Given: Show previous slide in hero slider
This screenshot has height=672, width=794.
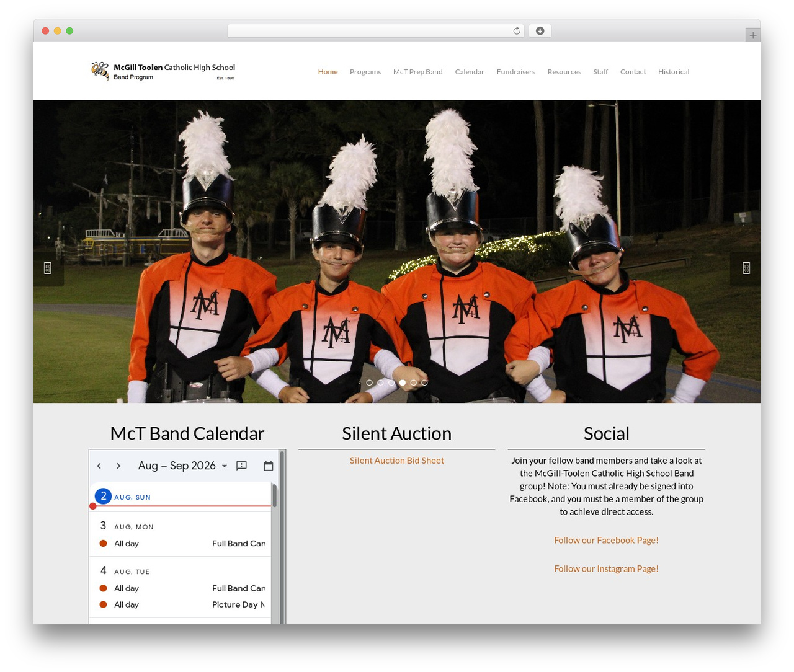Looking at the screenshot, I should [48, 268].
